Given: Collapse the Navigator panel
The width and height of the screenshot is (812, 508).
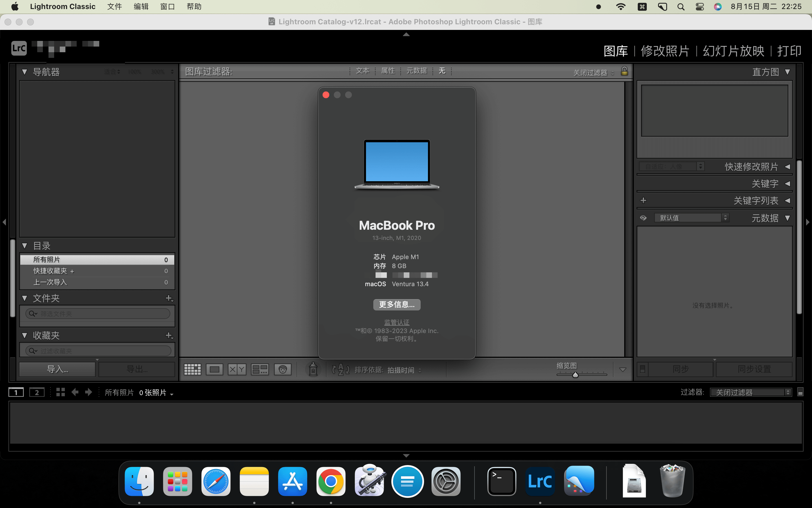Looking at the screenshot, I should [25, 72].
